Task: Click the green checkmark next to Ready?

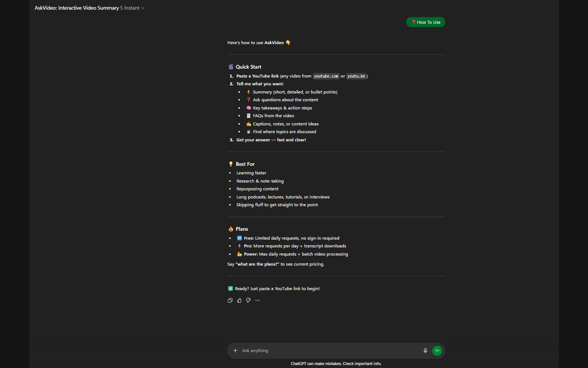Action: point(230,289)
